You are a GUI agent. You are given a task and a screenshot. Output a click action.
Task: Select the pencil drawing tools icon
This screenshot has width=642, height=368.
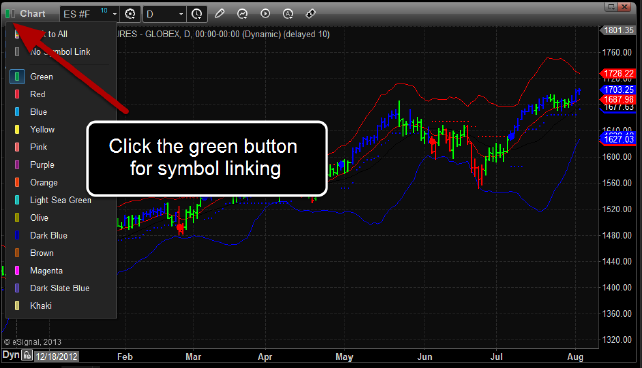coord(219,14)
